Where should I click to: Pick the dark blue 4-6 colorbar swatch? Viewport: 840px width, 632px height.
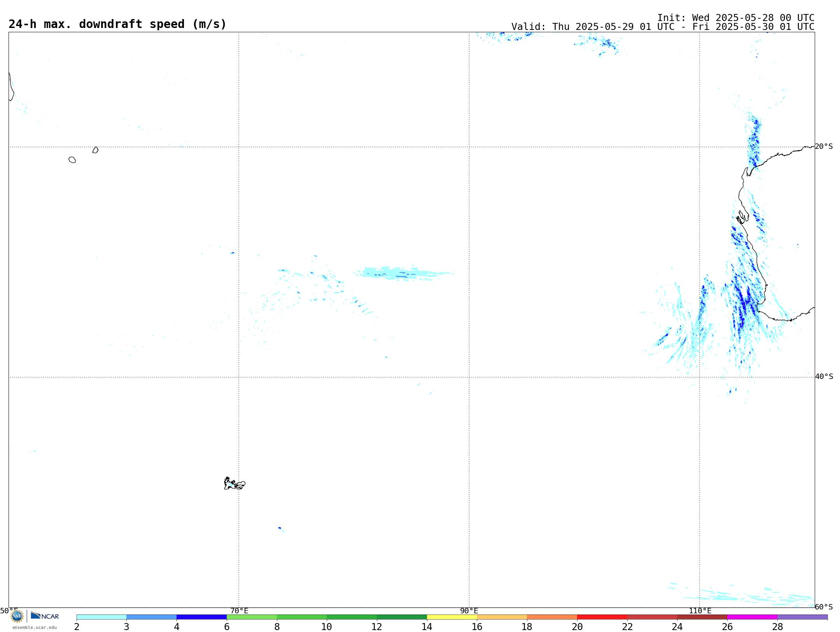click(201, 617)
